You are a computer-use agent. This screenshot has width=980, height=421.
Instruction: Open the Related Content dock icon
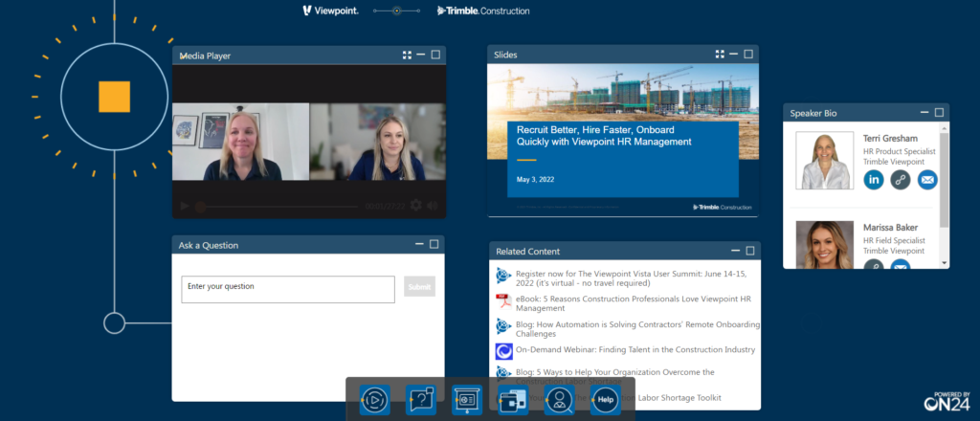(513, 400)
